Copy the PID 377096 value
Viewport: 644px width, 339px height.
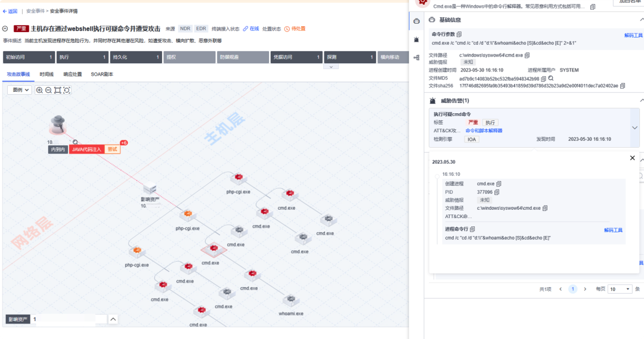[x=497, y=192]
